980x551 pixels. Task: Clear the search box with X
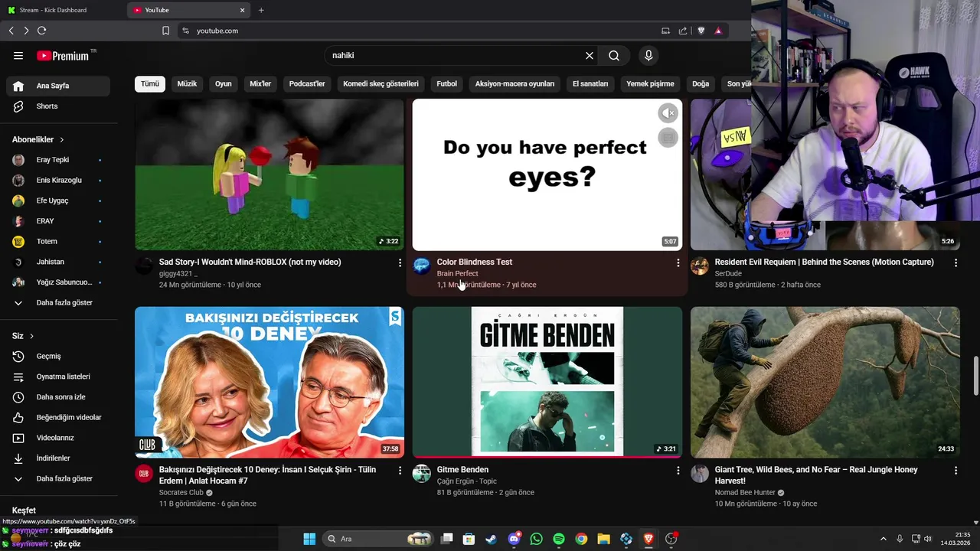pos(590,55)
